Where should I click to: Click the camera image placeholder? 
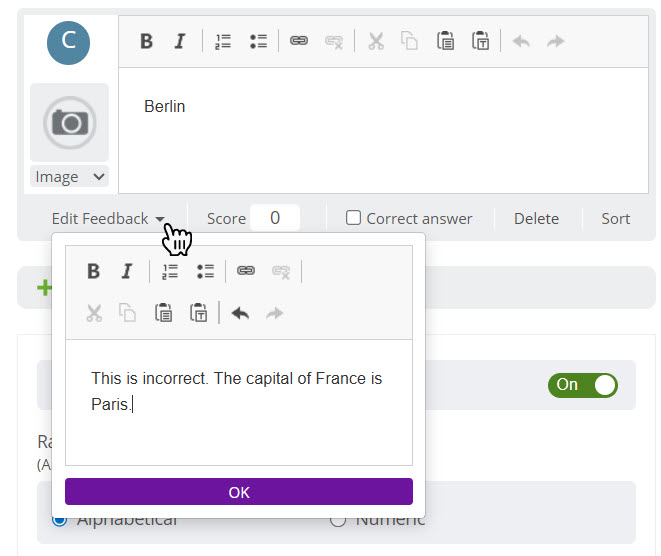pyautogui.click(x=69, y=122)
